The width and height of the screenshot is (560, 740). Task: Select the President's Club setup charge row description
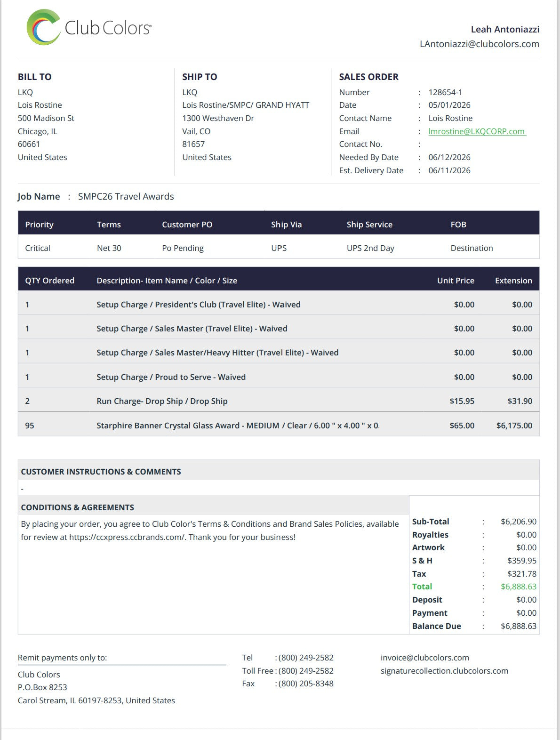(199, 305)
